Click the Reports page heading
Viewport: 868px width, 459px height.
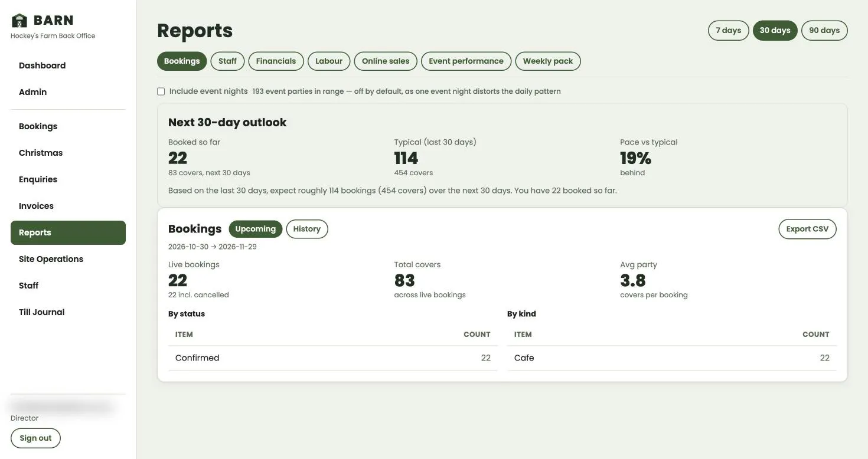pyautogui.click(x=195, y=31)
